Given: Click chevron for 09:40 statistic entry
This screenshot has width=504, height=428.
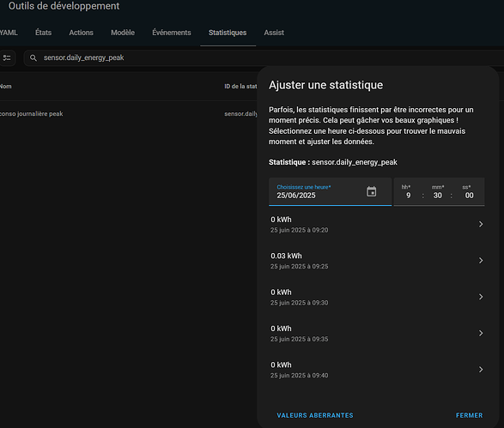Looking at the screenshot, I should [481, 370].
